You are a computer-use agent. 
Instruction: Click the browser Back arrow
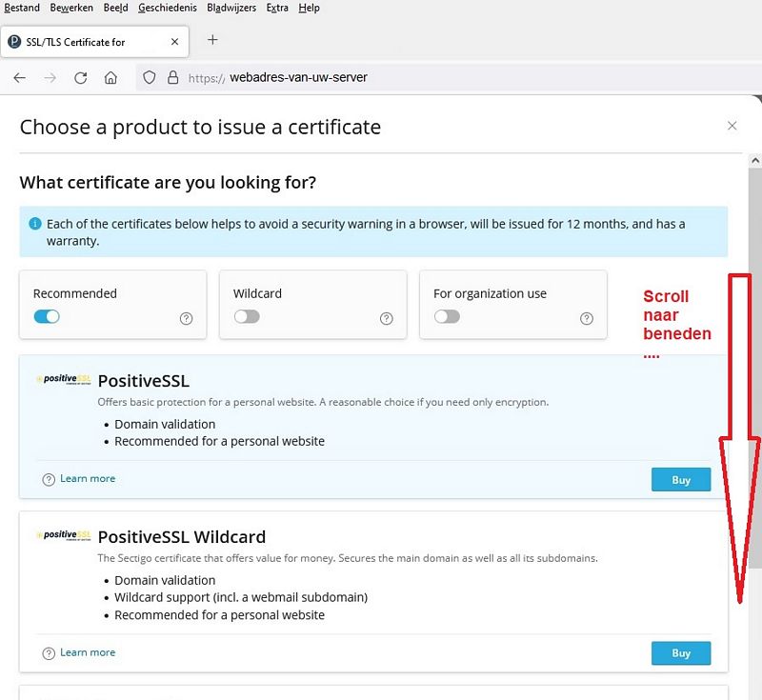coord(19,78)
